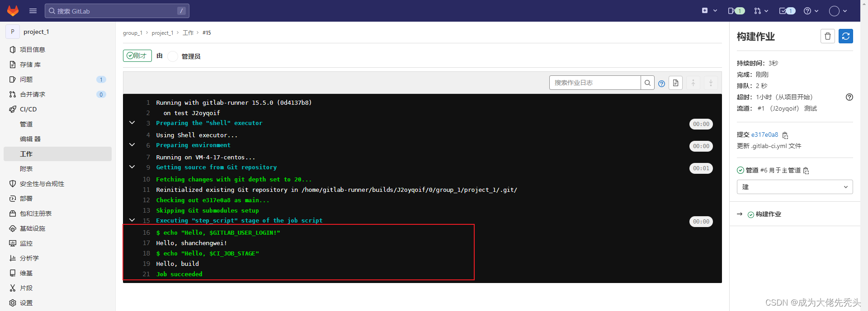This screenshot has height=311, width=868.
Task: Click the 监控 monitor icon
Action: coord(13,243)
